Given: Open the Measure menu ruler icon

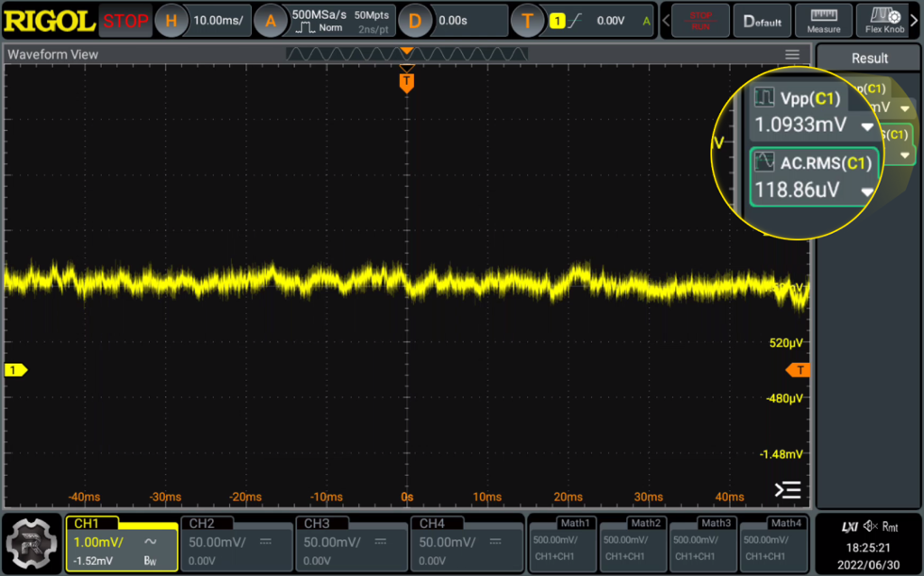Looking at the screenshot, I should click(824, 21).
